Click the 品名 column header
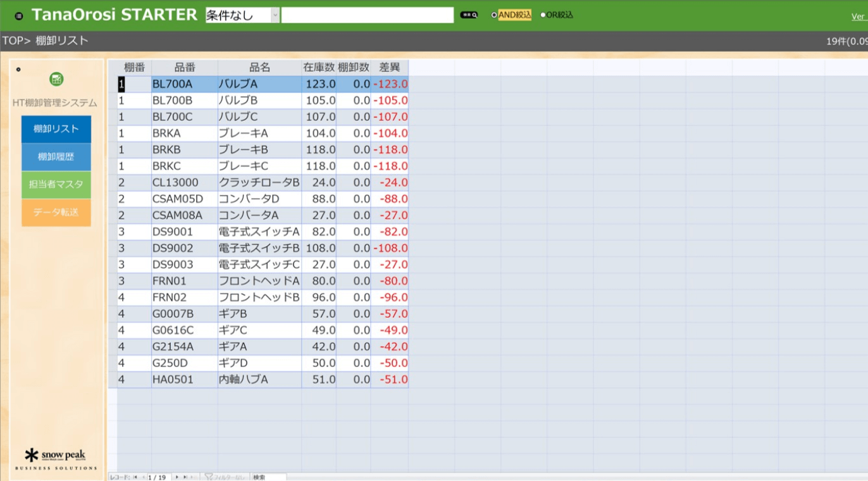 259,68
